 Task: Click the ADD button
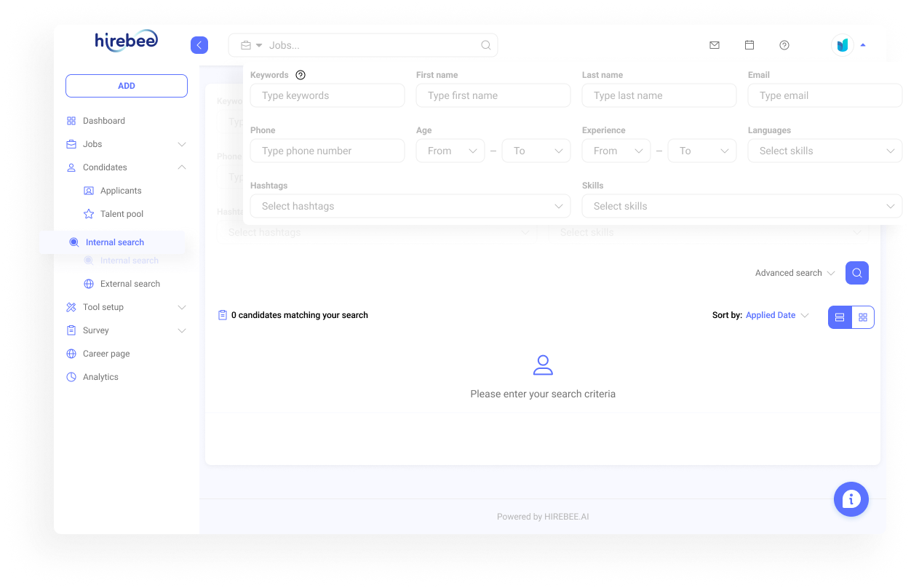click(126, 85)
